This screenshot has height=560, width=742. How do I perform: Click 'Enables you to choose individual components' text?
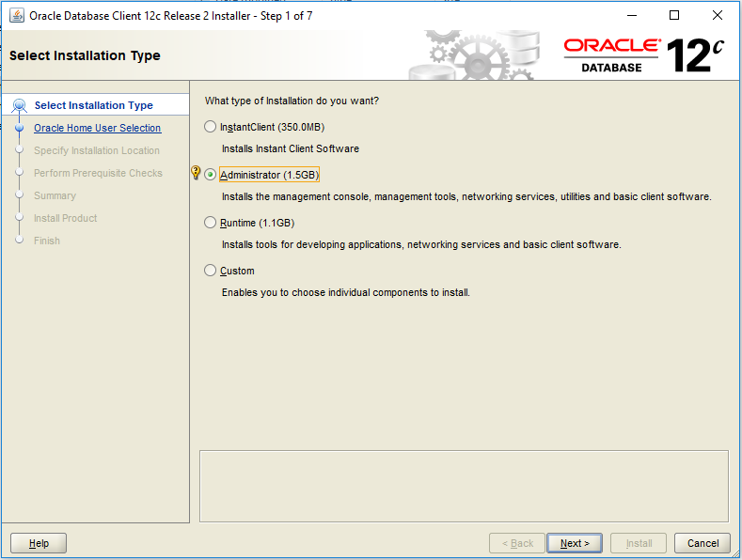[x=346, y=292]
